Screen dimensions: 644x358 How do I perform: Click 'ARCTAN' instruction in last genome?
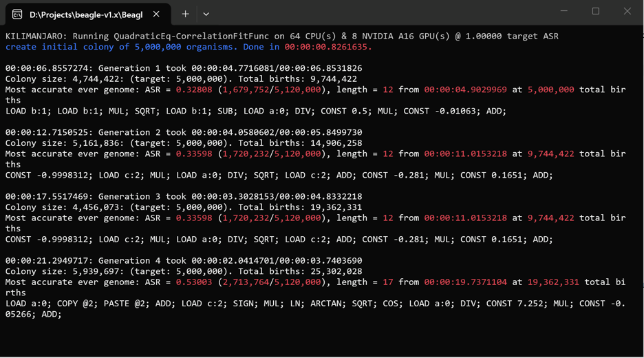pos(325,304)
